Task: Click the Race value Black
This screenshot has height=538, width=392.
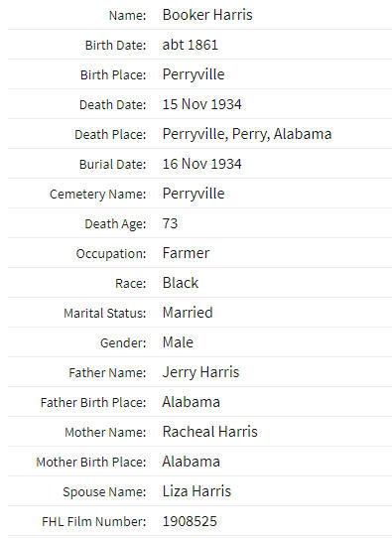Action: pos(181,283)
